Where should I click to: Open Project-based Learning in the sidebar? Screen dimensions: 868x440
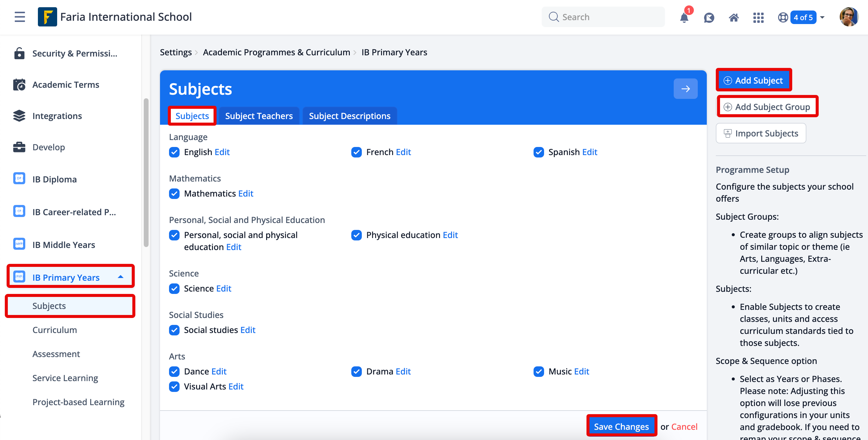point(78,402)
